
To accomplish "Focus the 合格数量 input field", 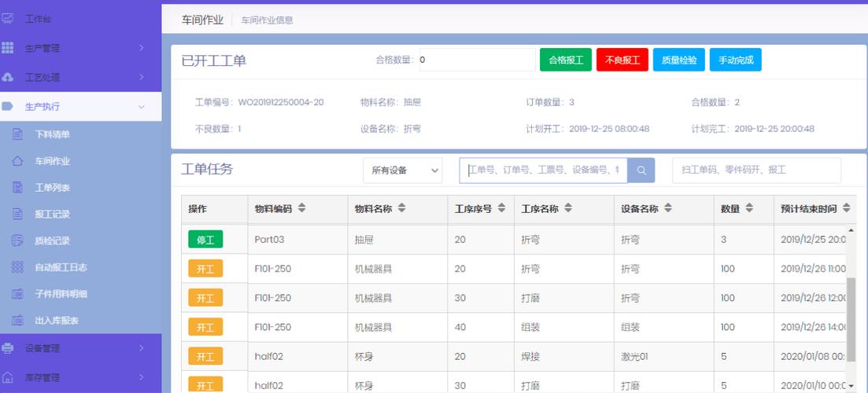I will 477,60.
